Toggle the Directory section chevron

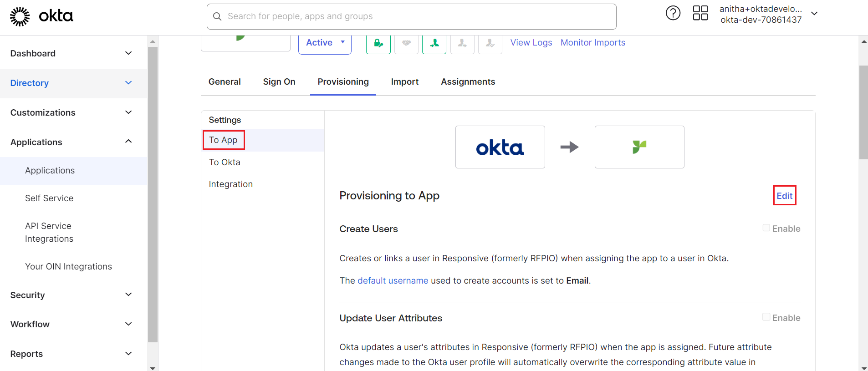[x=128, y=83]
